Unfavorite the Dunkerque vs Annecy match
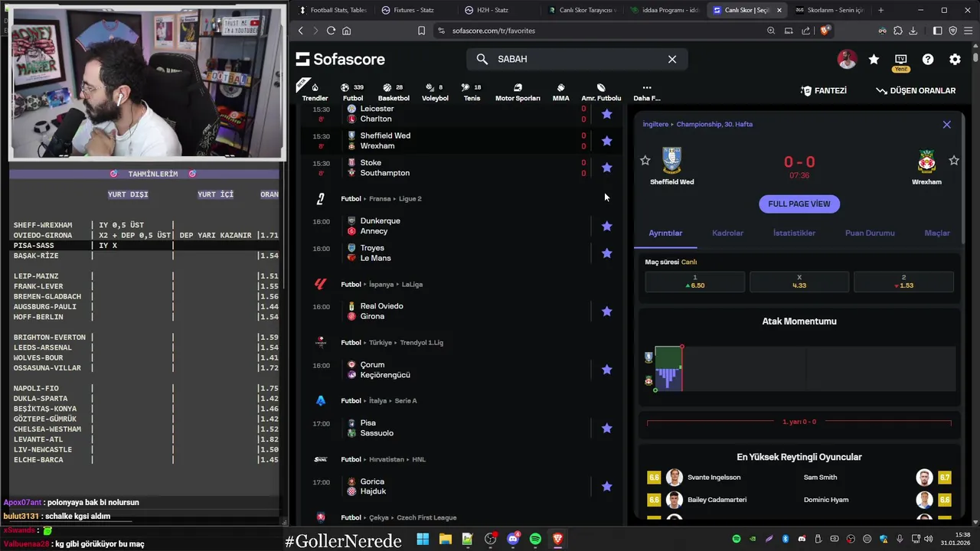The image size is (980, 551). [606, 226]
